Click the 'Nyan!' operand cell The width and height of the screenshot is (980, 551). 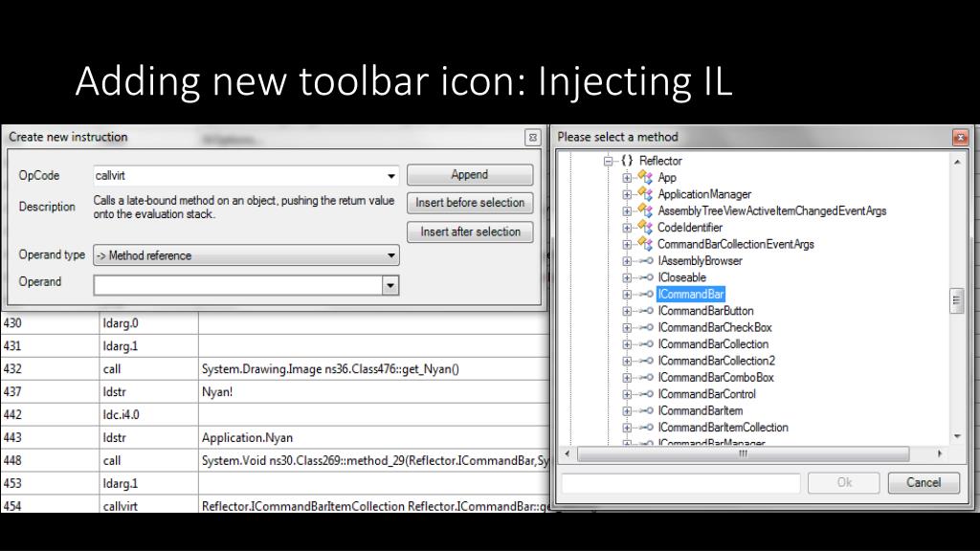point(374,391)
